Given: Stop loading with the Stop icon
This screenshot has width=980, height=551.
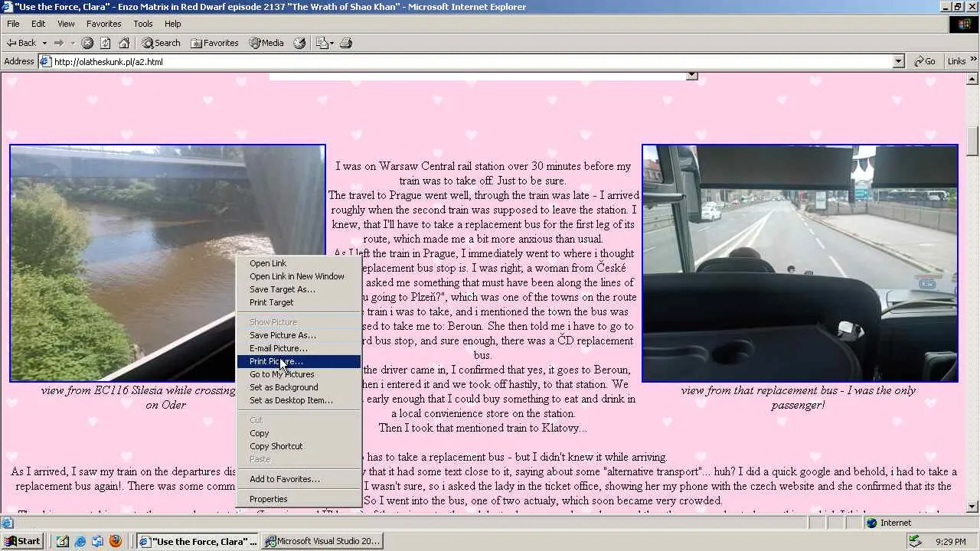Looking at the screenshot, I should [87, 43].
